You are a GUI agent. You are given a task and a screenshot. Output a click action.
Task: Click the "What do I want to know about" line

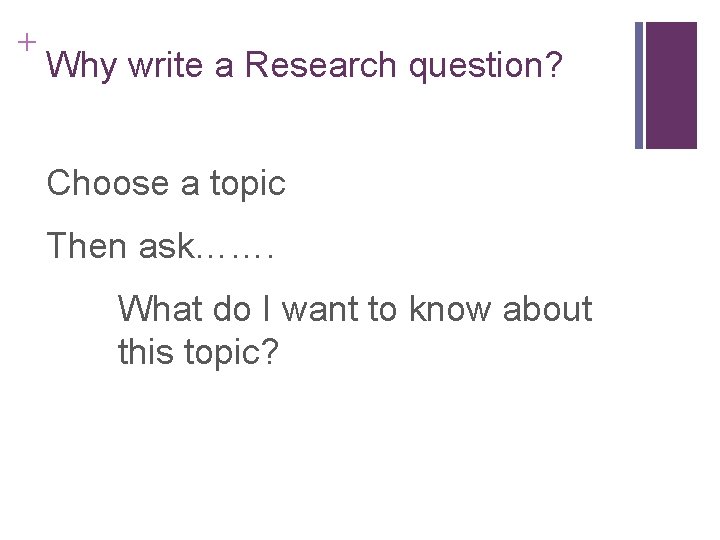coord(355,309)
